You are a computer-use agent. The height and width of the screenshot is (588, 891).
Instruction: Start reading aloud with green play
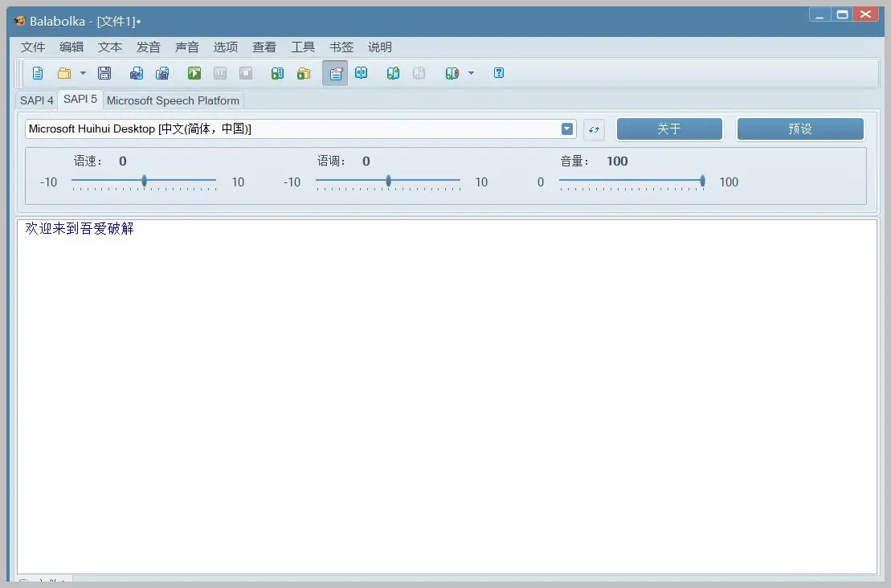(x=194, y=73)
